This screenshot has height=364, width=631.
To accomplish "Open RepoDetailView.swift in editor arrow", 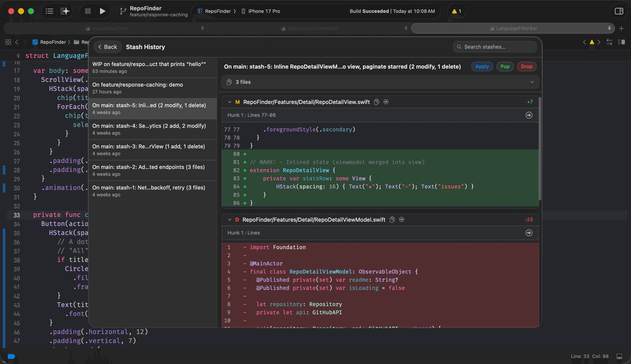I will (386, 102).
